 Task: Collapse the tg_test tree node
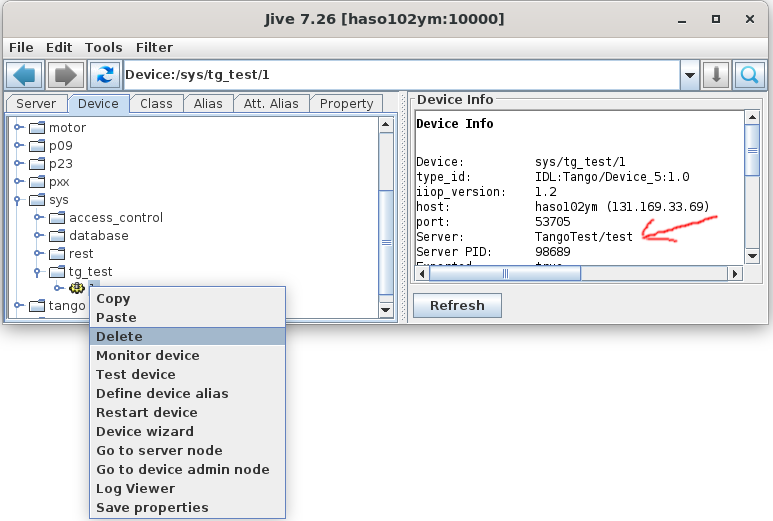point(37,272)
